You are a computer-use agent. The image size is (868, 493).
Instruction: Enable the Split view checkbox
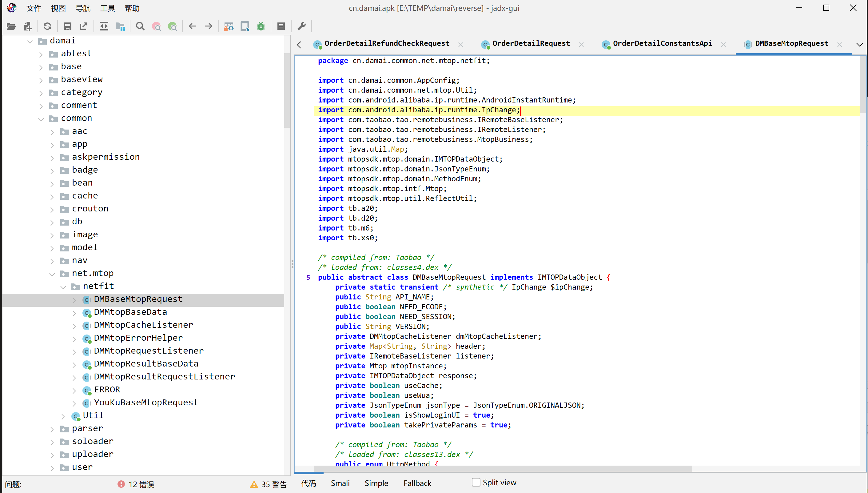click(476, 482)
